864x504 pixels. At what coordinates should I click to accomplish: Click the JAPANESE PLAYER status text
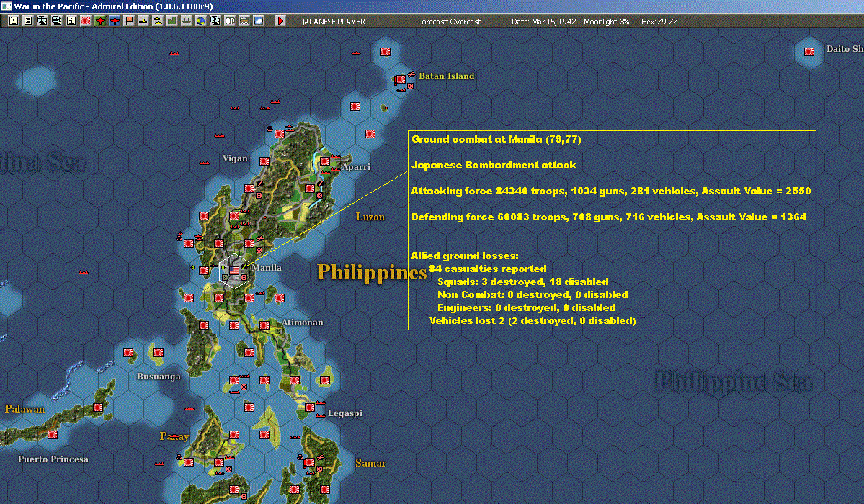pos(334,22)
